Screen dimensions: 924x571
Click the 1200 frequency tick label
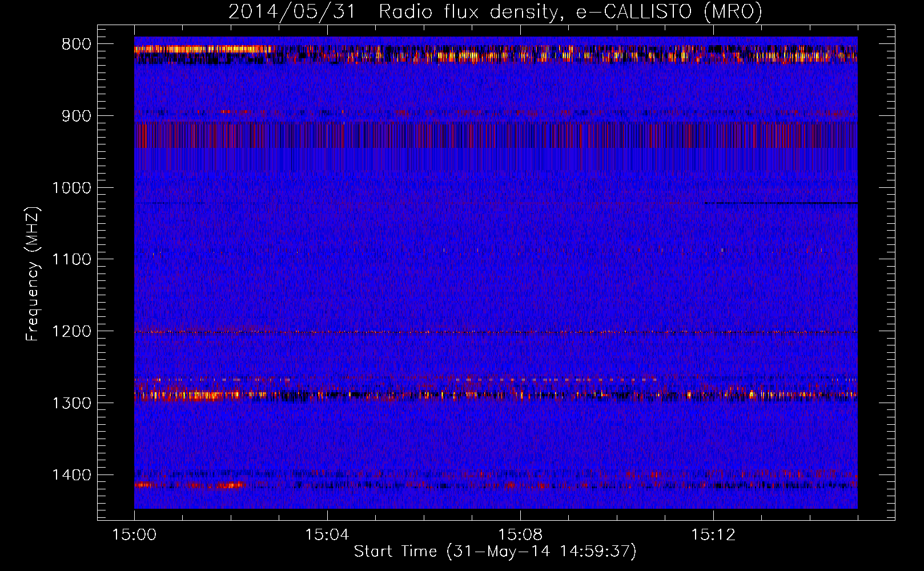click(x=71, y=331)
